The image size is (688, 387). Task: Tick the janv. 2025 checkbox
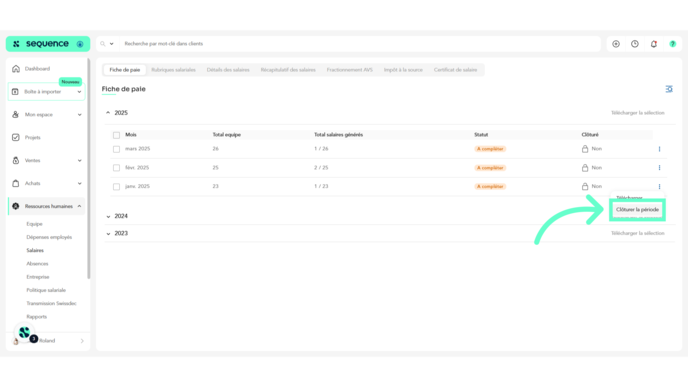116,186
